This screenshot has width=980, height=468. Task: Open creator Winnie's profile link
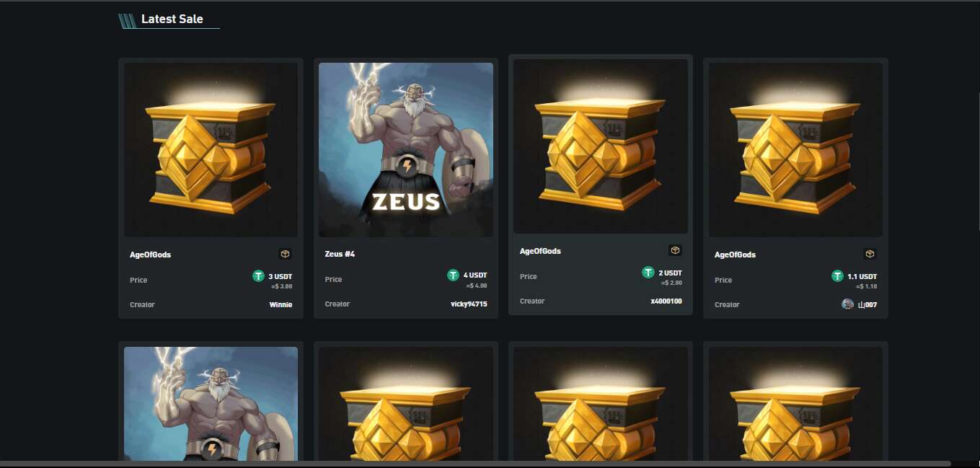click(281, 304)
